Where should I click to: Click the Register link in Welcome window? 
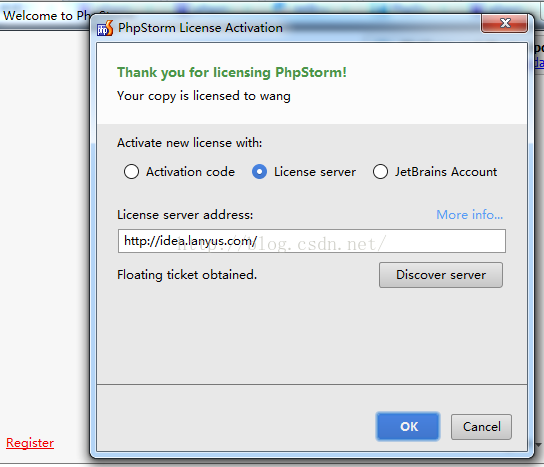tap(30, 443)
